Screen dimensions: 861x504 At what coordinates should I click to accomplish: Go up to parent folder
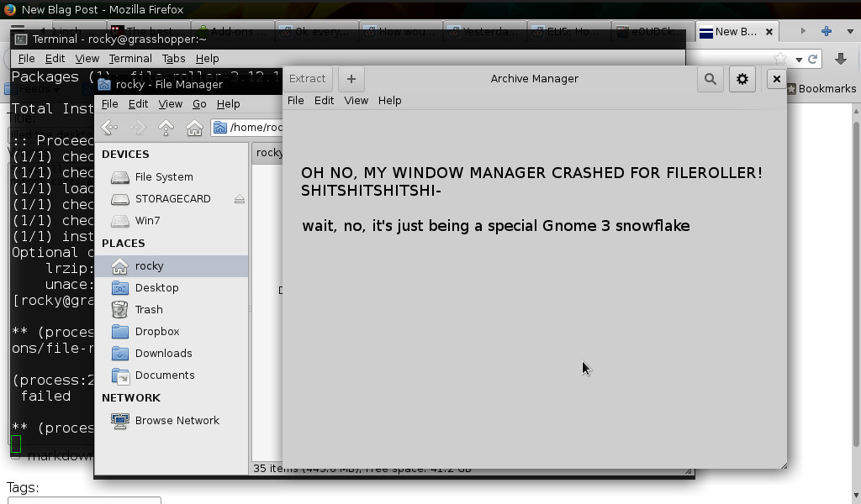(166, 128)
